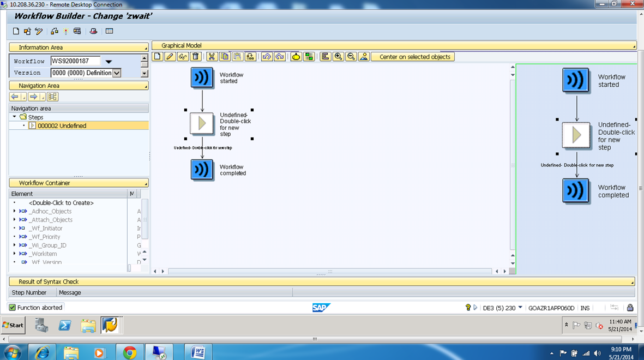Viewport: 644px width, 360px height.
Task: Navigate forward with right arrow in Navigation Area
Action: pyautogui.click(x=34, y=97)
